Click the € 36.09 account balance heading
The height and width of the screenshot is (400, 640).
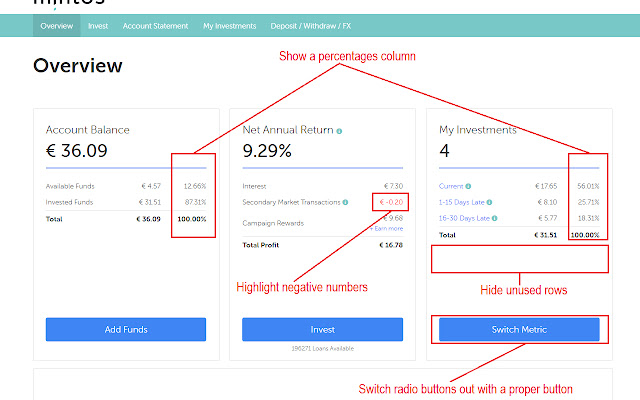[76, 151]
